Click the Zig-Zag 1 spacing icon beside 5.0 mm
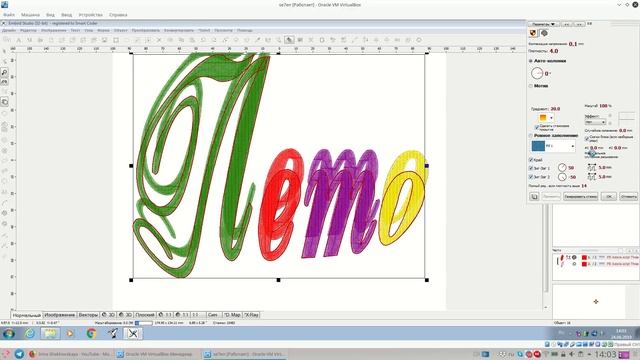The height and width of the screenshot is (360, 640). point(591,168)
